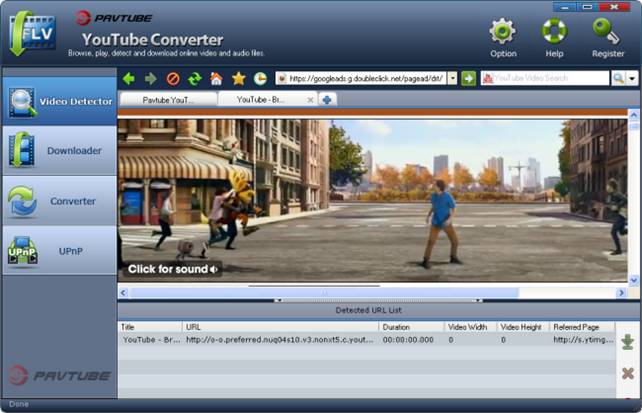Viewport: 642px width, 413px height.
Task: Click the FLV application logo
Action: pos(32,34)
